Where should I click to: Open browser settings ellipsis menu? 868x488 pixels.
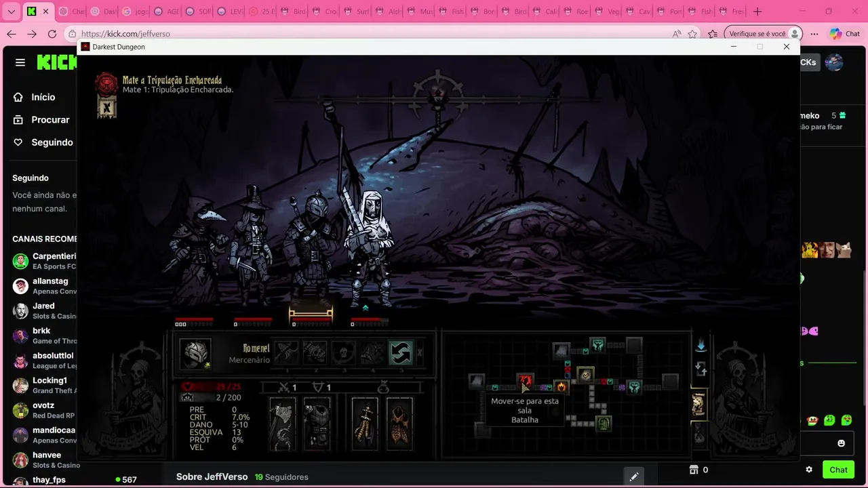pyautogui.click(x=814, y=34)
